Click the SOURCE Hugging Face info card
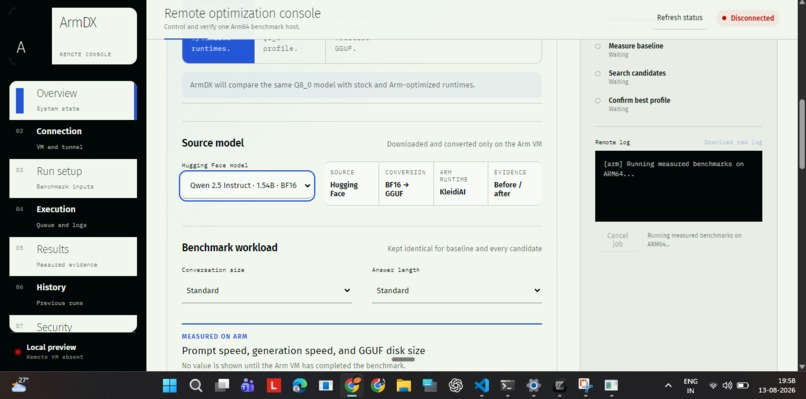806x399 pixels. 351,184
